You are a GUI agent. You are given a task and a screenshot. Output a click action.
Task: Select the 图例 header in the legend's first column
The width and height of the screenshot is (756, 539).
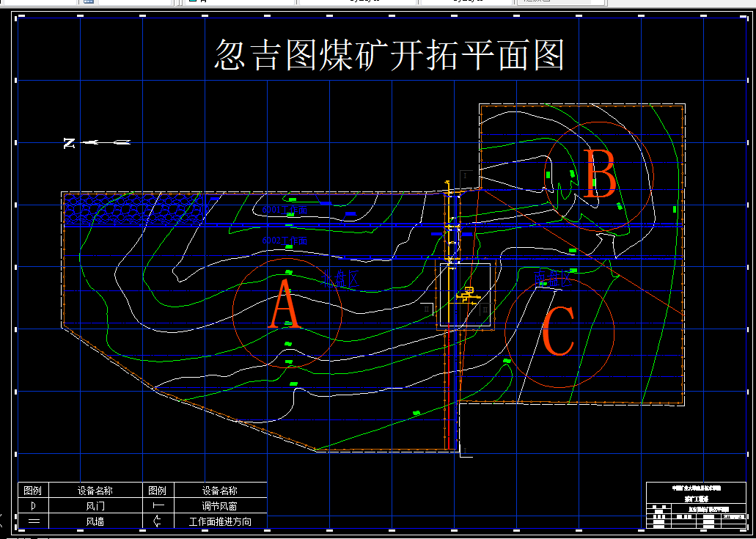point(33,491)
